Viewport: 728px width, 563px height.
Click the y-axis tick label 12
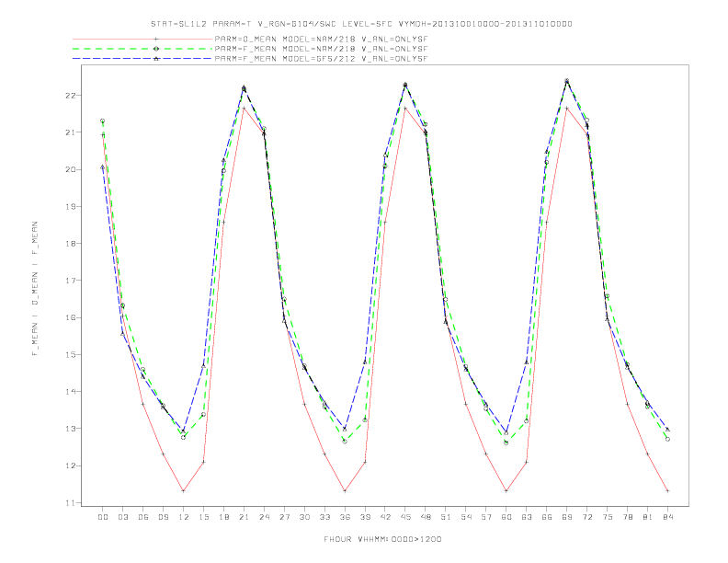click(70, 465)
